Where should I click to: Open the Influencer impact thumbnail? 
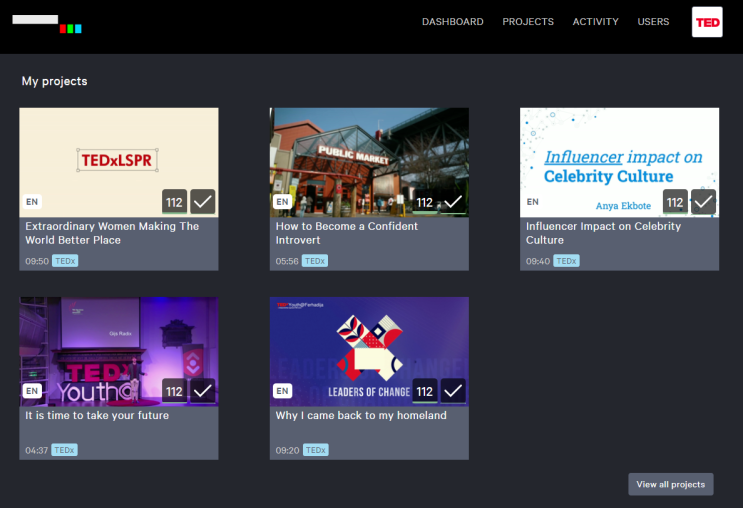point(619,162)
